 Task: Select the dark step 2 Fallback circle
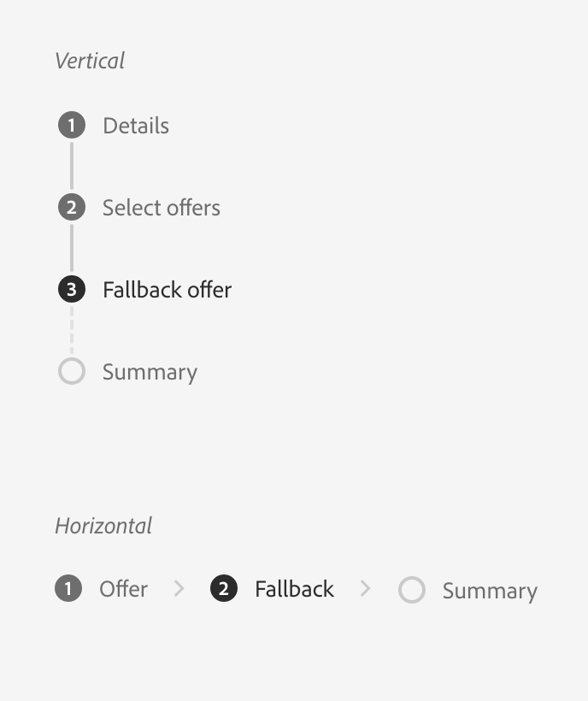coord(223,588)
